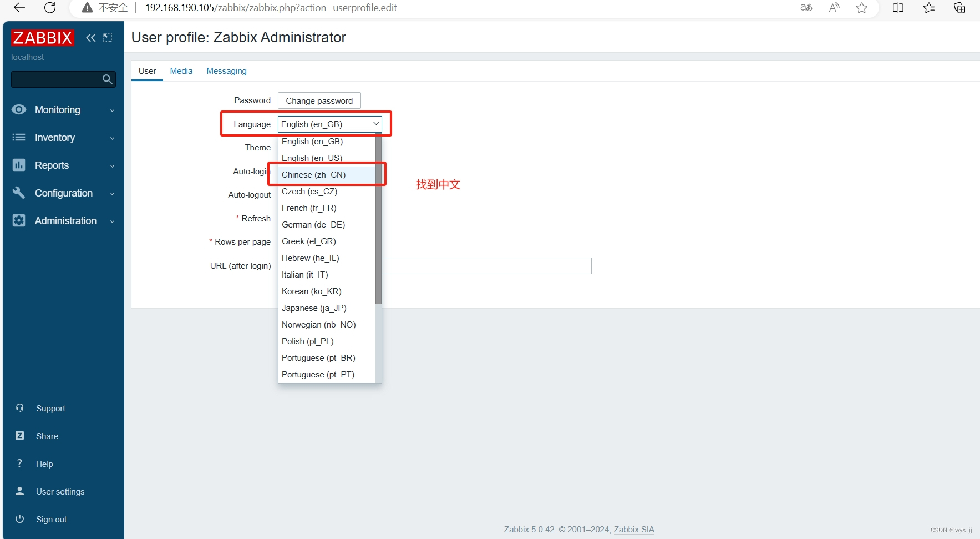Reload the page with refresh icon
The height and width of the screenshot is (539, 980).
coord(50,8)
